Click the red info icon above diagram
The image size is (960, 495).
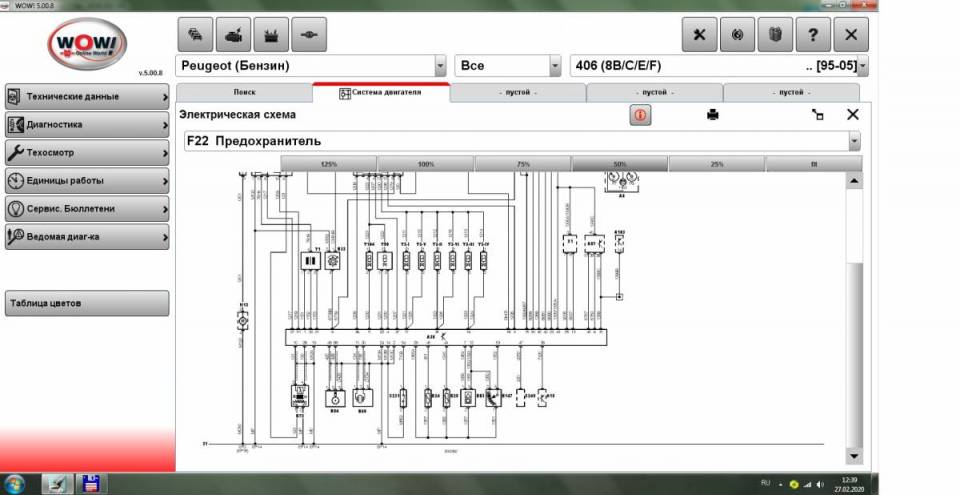click(639, 115)
